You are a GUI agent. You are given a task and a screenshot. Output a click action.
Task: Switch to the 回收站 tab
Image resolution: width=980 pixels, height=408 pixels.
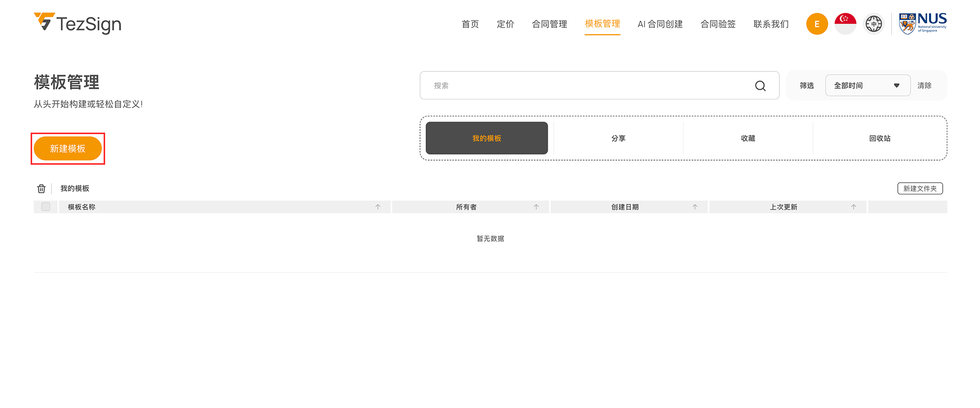(x=879, y=138)
